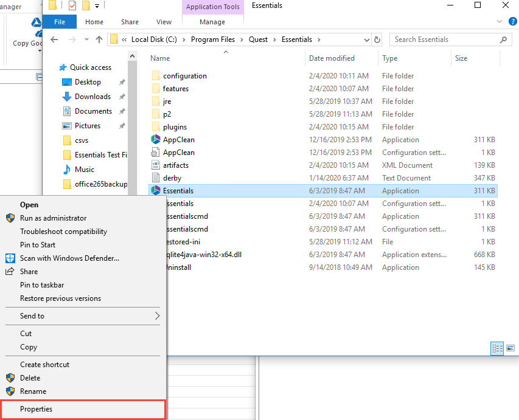Viewport: 519px width, 420px height.
Task: Click the Share icon in context menu
Action: pyautogui.click(x=10, y=272)
